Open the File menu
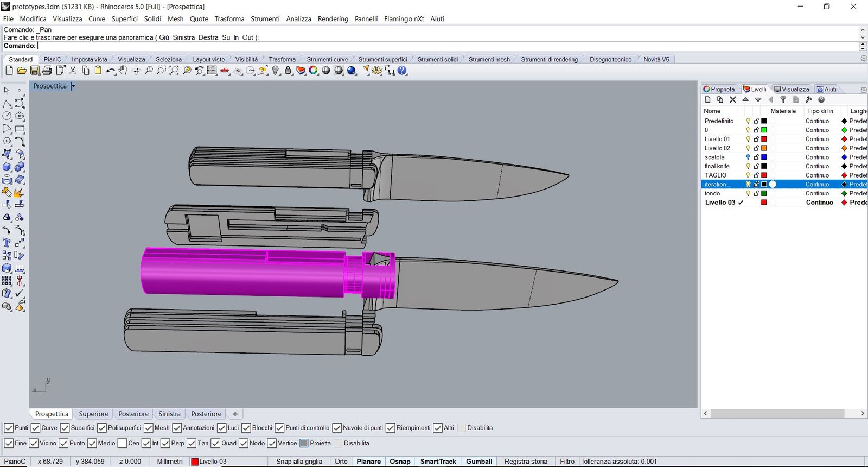The height and width of the screenshot is (467, 868). tap(8, 18)
